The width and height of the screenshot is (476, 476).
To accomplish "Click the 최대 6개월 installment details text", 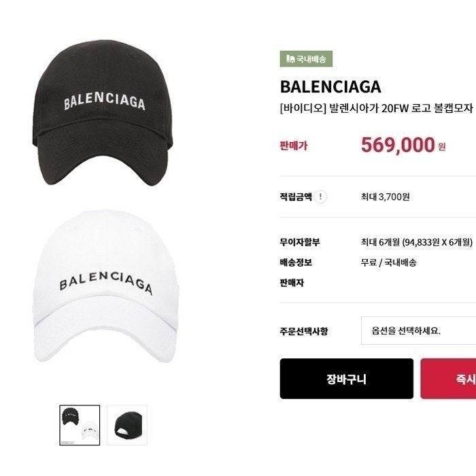I will 416,242.
